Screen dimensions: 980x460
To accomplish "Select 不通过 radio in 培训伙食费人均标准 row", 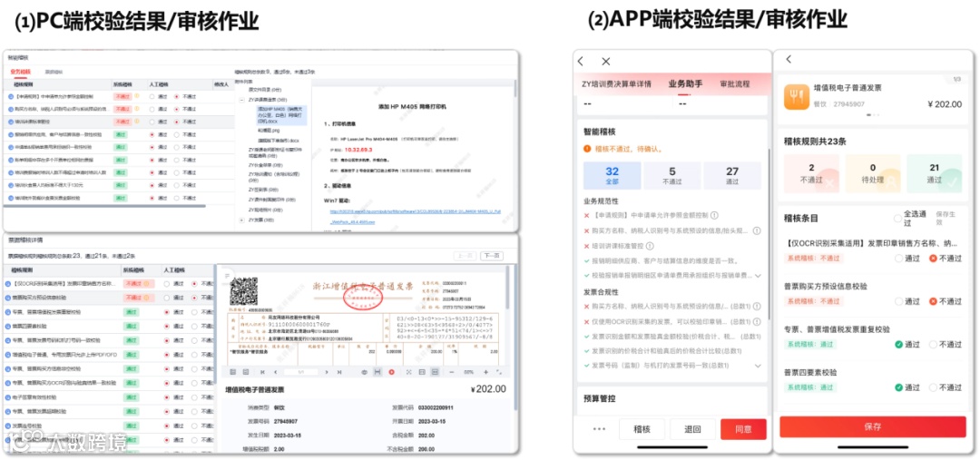I will pos(176,185).
